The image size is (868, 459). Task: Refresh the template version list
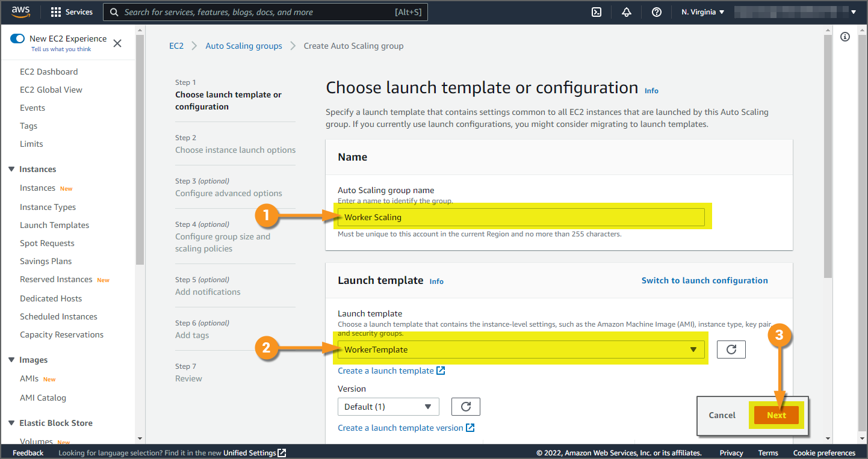click(465, 407)
